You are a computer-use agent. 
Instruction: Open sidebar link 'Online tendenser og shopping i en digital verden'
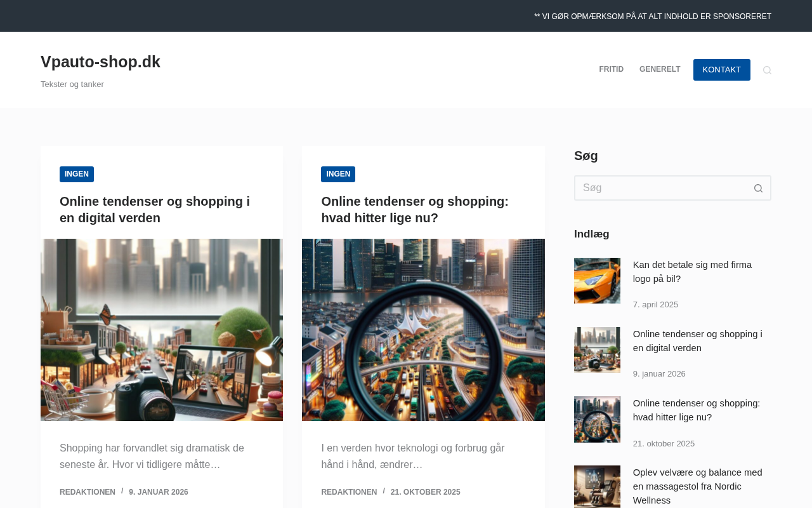698,341
